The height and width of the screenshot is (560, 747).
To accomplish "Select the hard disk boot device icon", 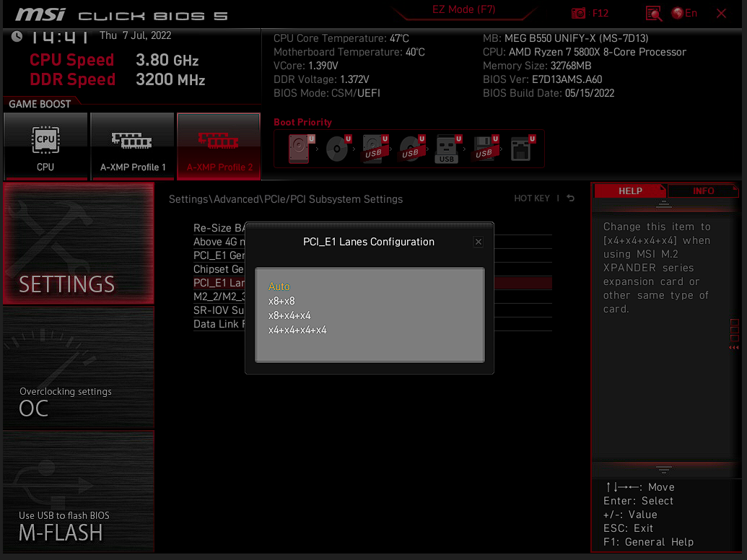I will [x=301, y=149].
